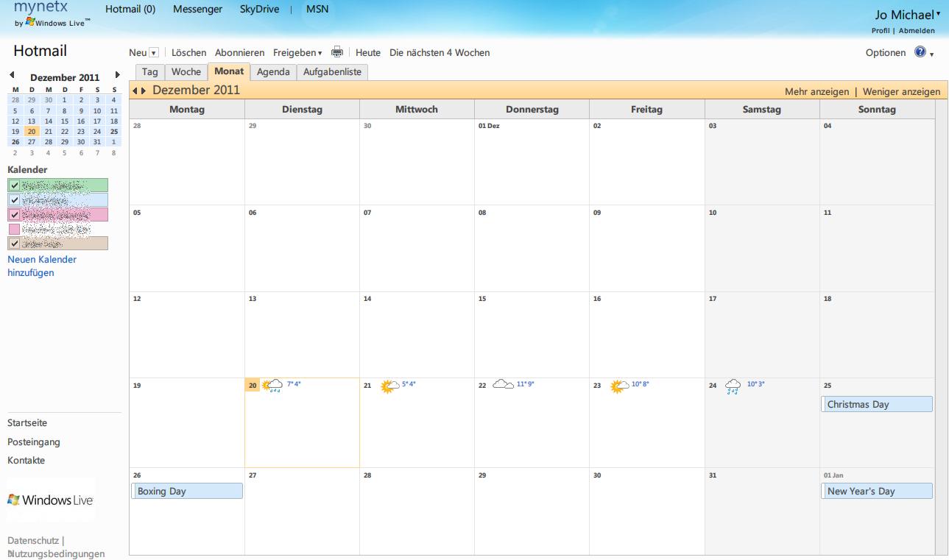Jump to today with Heute

[x=368, y=52]
